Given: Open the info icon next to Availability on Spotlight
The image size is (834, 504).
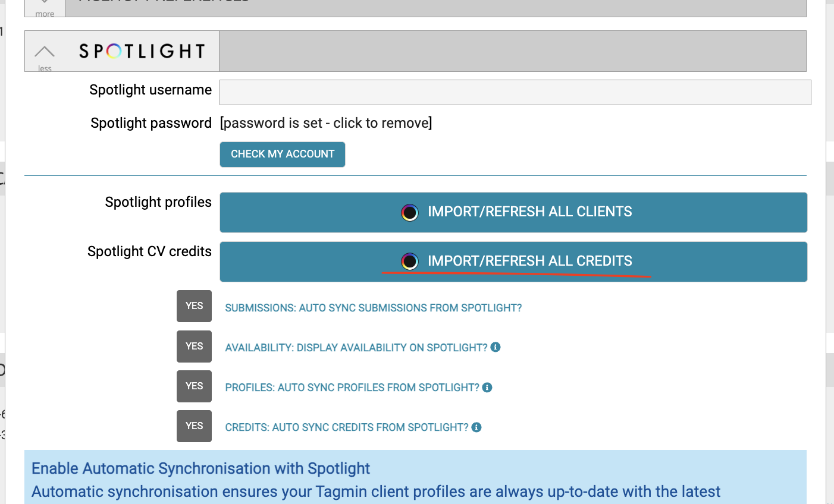Looking at the screenshot, I should click(496, 347).
